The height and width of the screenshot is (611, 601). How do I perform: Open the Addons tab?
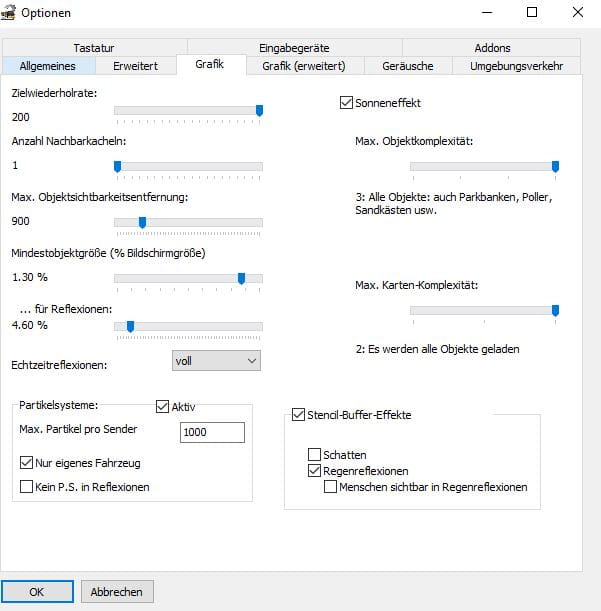point(492,47)
